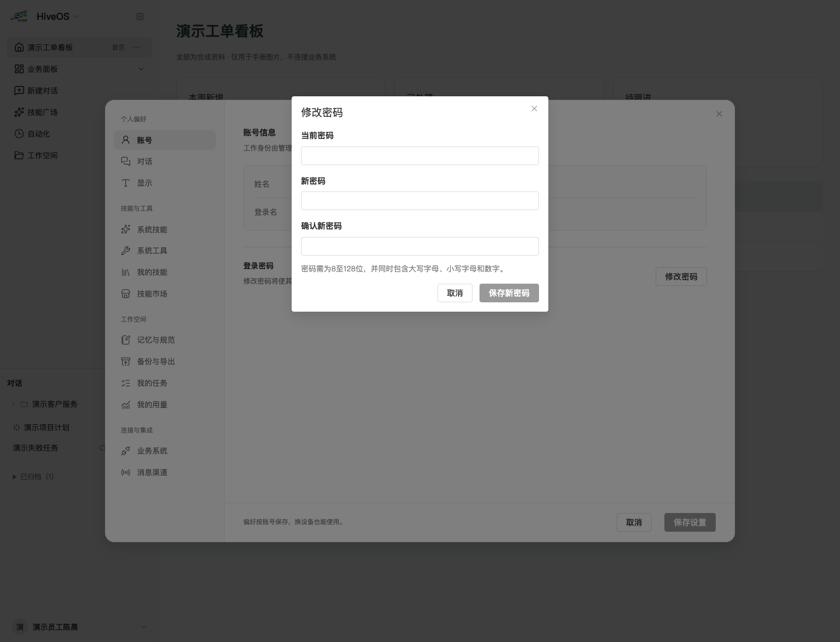Image resolution: width=840 pixels, height=642 pixels.
Task: Click the 业务面板 grid icon
Action: (19, 69)
